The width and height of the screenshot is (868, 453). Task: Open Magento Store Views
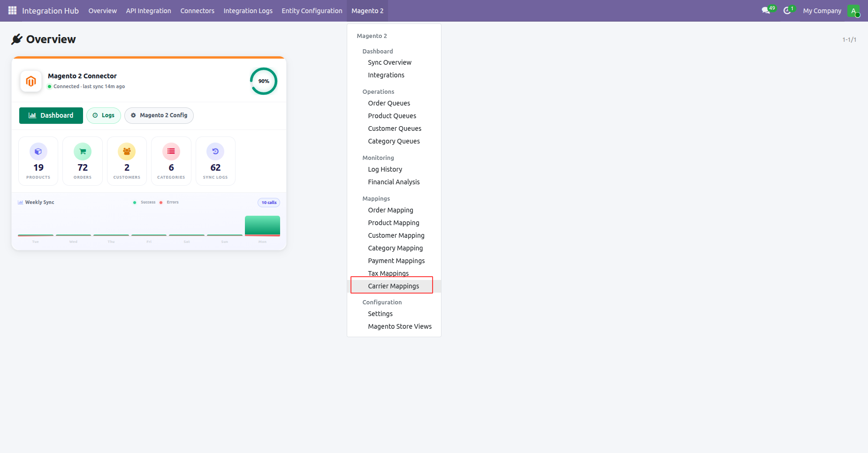coord(394,326)
